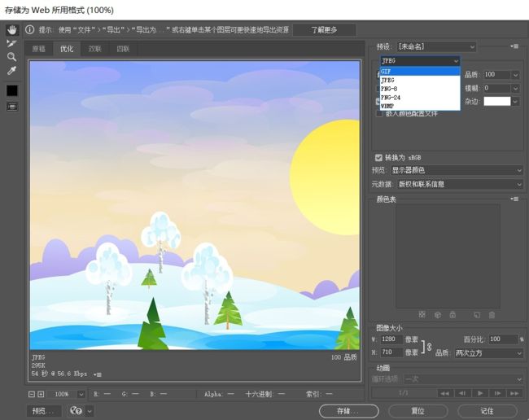529x420 pixels.
Task: Click the info hint icon
Action: (29, 29)
